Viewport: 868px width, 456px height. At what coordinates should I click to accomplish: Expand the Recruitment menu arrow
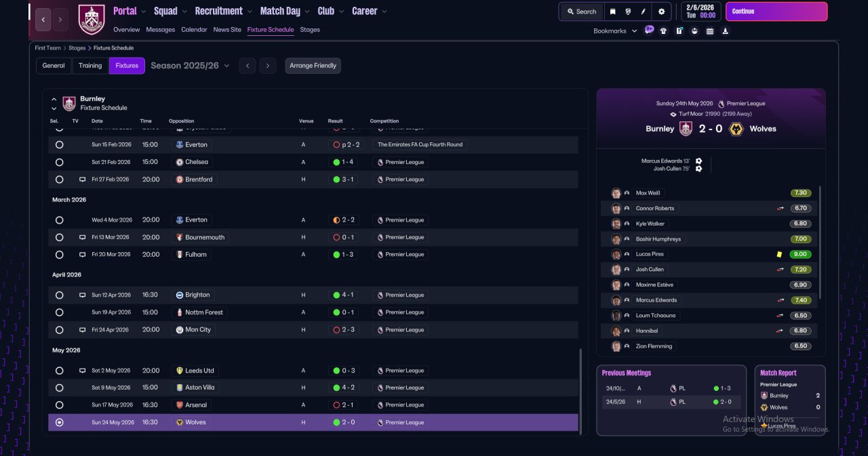[250, 12]
